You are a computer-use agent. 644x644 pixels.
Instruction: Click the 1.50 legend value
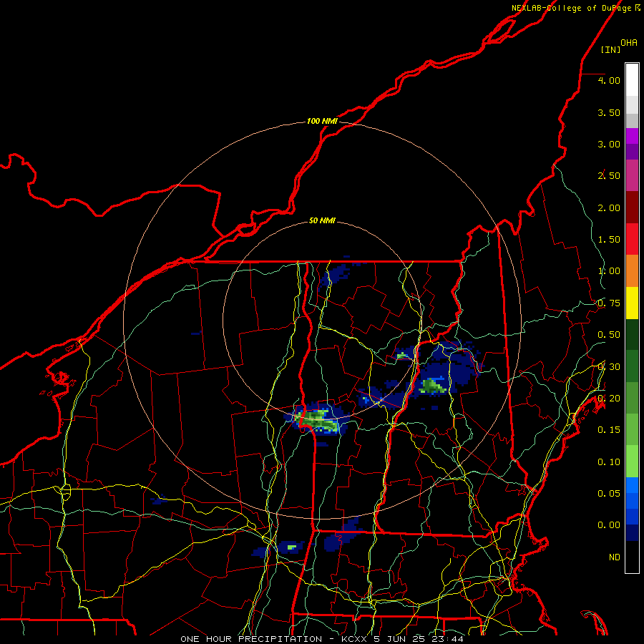coord(609,240)
